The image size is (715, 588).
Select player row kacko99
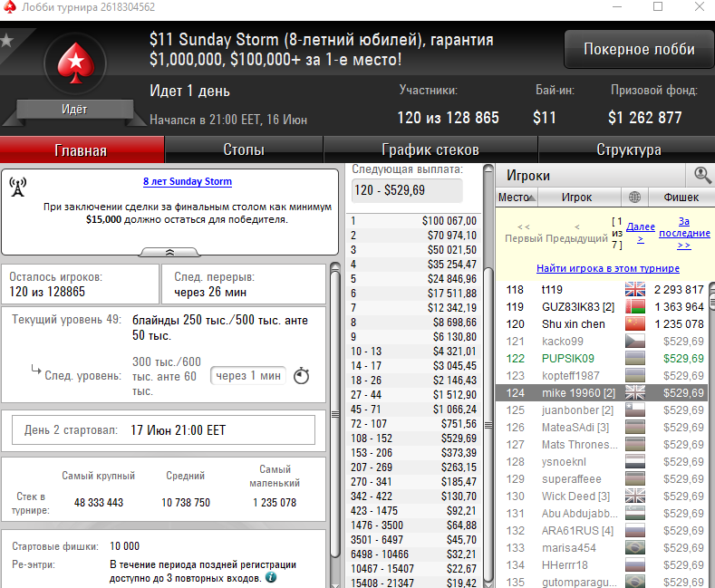point(601,342)
